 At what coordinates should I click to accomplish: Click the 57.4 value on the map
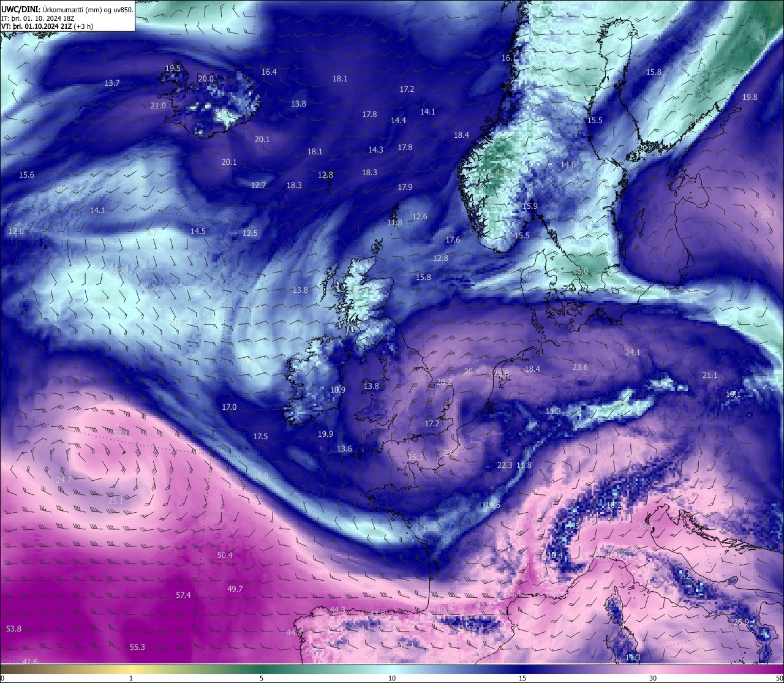[x=183, y=595]
